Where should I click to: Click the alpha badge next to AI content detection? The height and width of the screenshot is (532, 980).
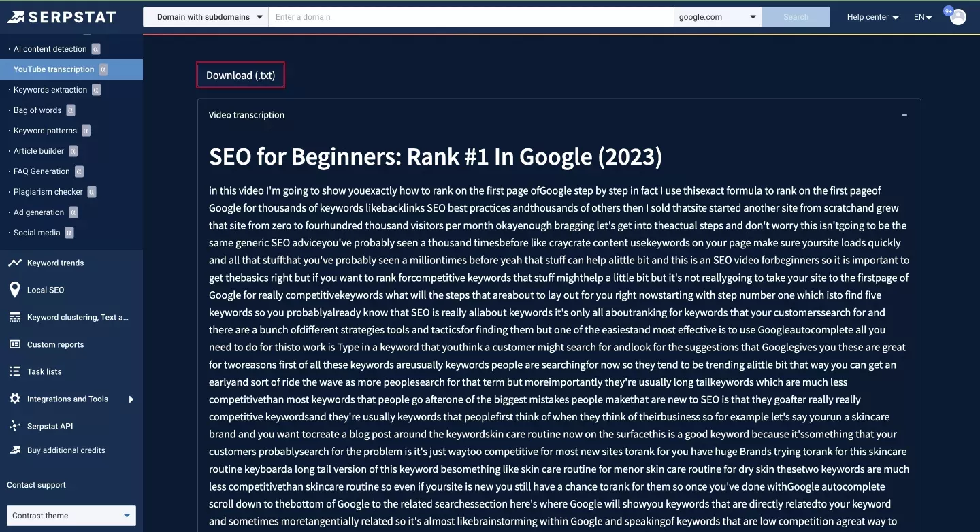coord(96,49)
